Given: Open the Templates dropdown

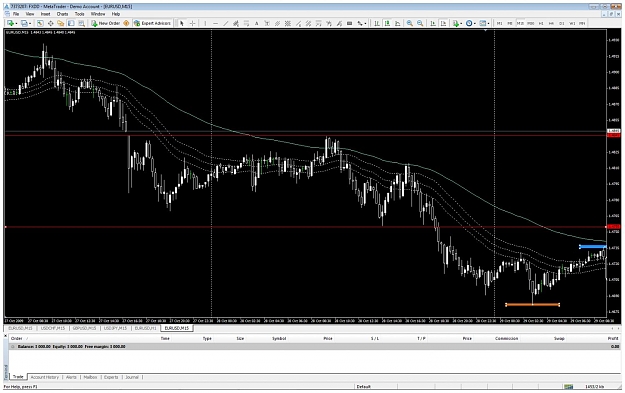Looking at the screenshot, I should [x=488, y=23].
